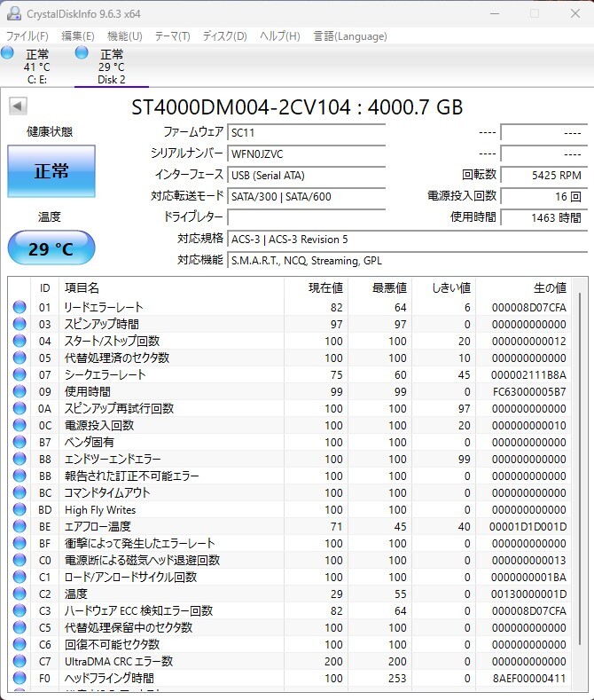Click status orb for 温度 C2 row
The image size is (594, 700).
tap(20, 594)
